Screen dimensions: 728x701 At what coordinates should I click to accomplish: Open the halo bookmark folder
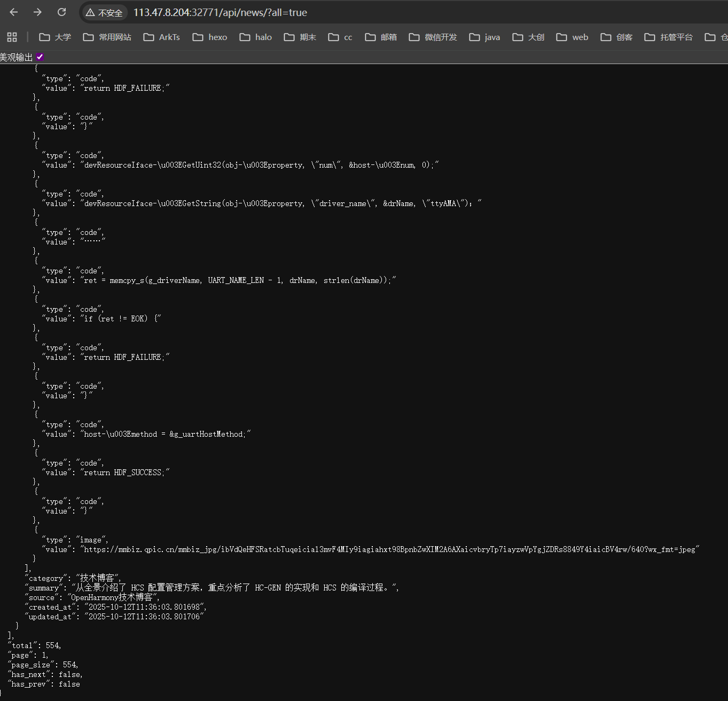(x=256, y=37)
